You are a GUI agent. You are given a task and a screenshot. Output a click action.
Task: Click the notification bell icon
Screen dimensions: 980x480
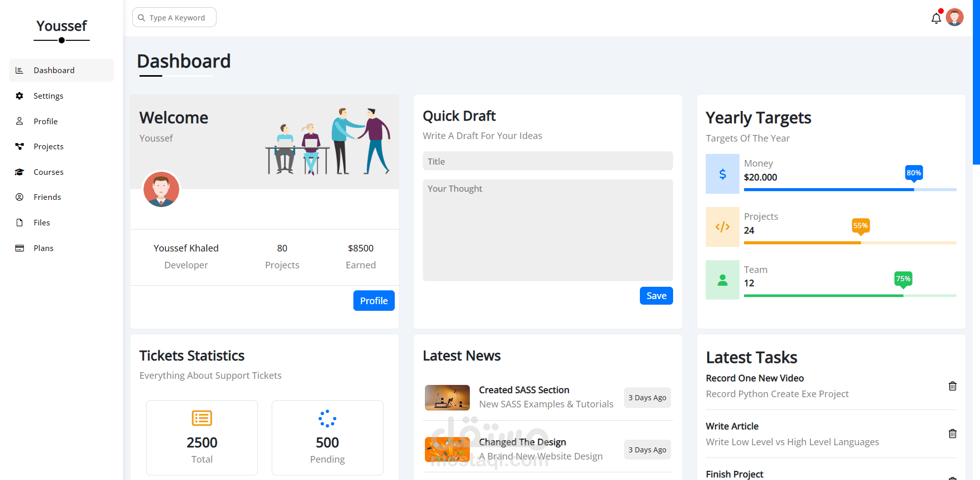pos(936,18)
